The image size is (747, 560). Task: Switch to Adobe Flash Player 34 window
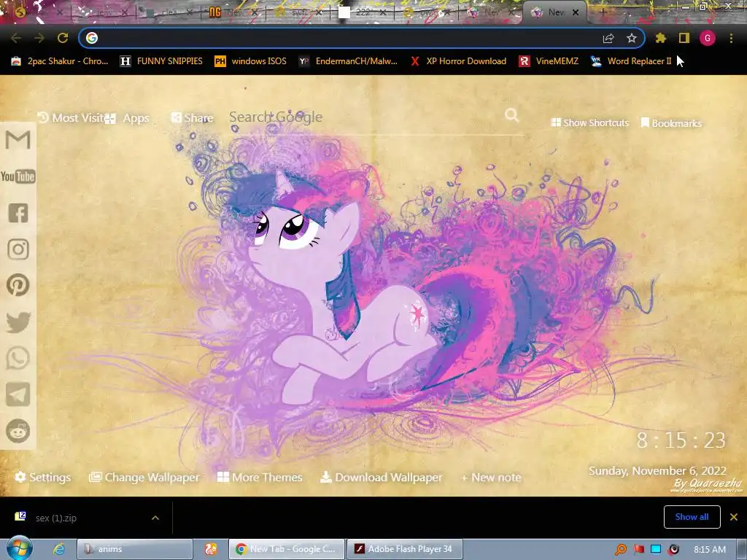(404, 549)
